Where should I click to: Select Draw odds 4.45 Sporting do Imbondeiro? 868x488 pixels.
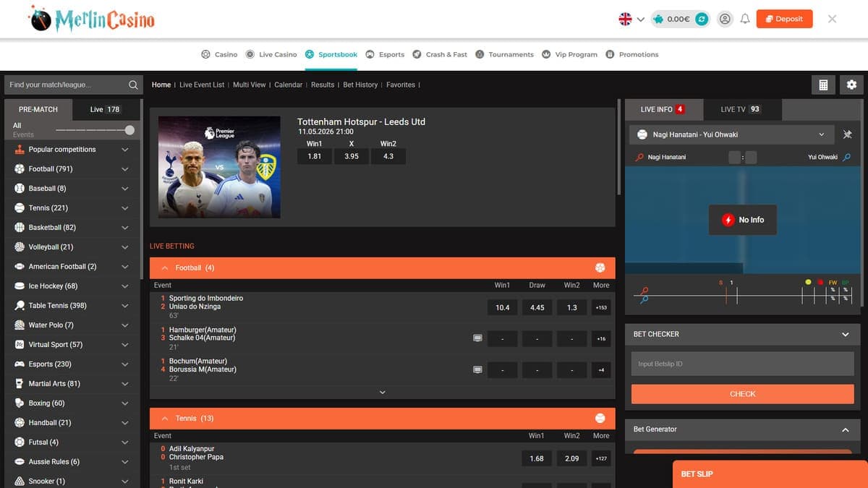[x=537, y=307]
